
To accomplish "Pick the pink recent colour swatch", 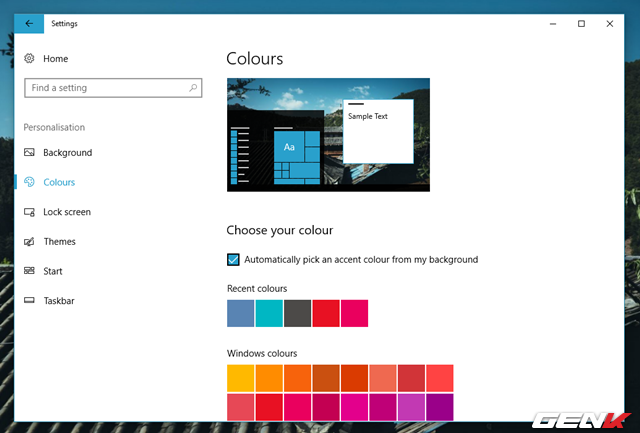I will point(354,313).
